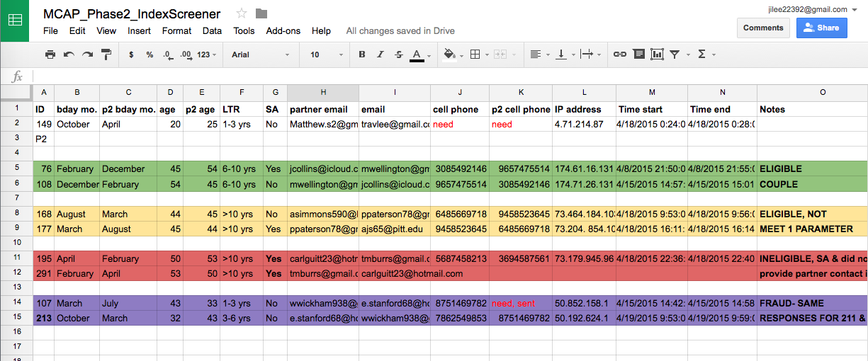Viewport: 868px width, 361px height.
Task: Click the blue Share button
Action: (x=821, y=28)
